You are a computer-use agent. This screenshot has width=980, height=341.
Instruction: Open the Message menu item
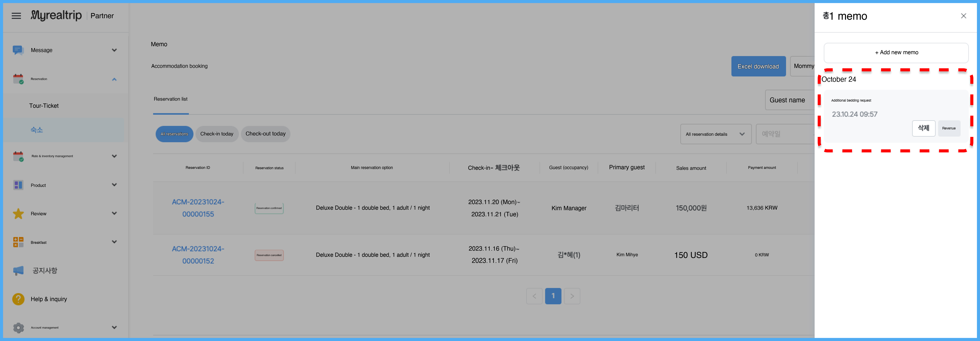click(x=42, y=50)
